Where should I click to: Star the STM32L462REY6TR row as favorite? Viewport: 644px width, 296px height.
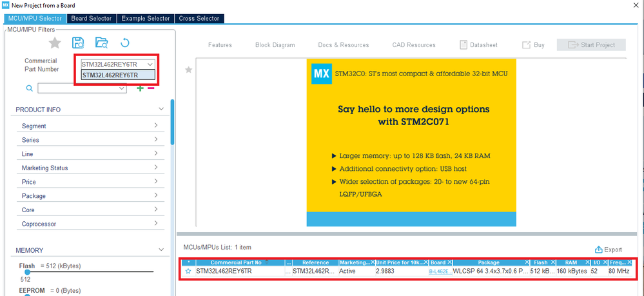coord(188,271)
